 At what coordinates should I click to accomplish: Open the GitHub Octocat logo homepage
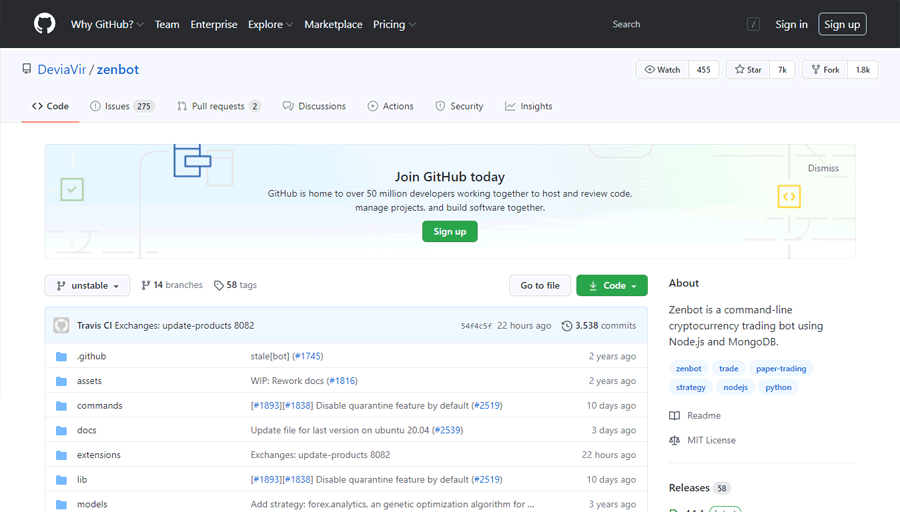44,24
